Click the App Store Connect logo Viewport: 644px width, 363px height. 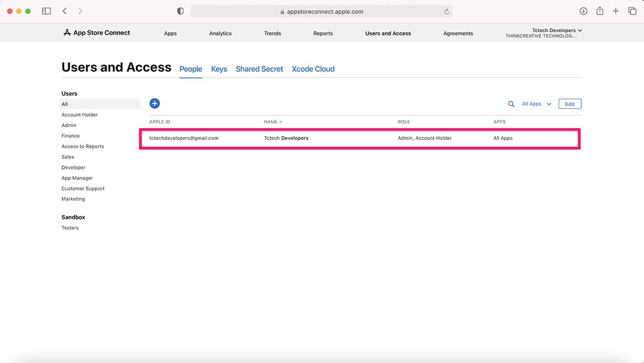tap(97, 33)
